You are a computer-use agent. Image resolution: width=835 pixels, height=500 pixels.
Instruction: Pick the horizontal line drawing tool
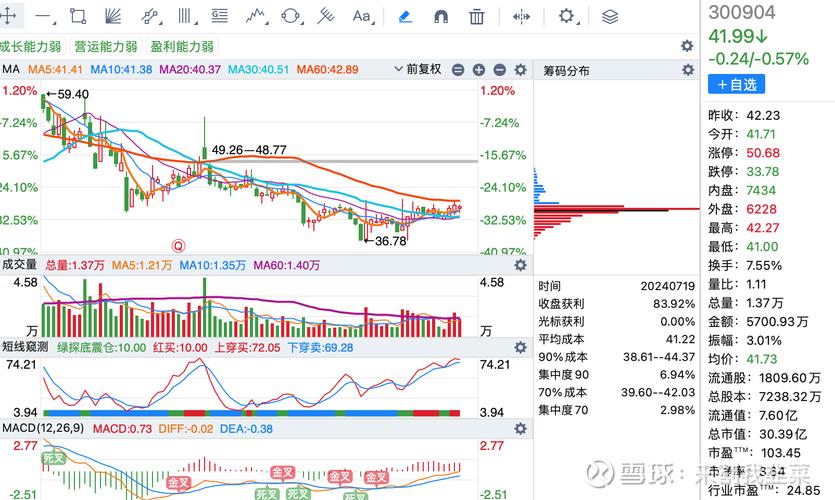tap(43, 17)
